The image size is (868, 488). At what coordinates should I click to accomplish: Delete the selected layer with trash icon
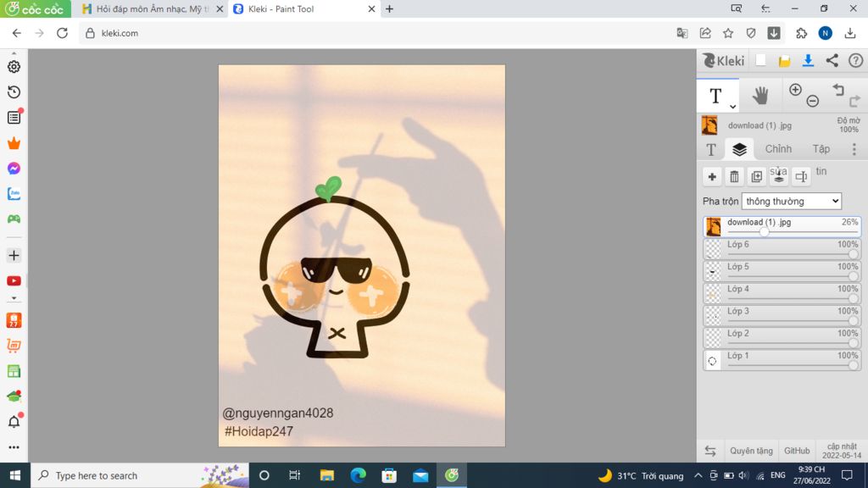click(735, 176)
